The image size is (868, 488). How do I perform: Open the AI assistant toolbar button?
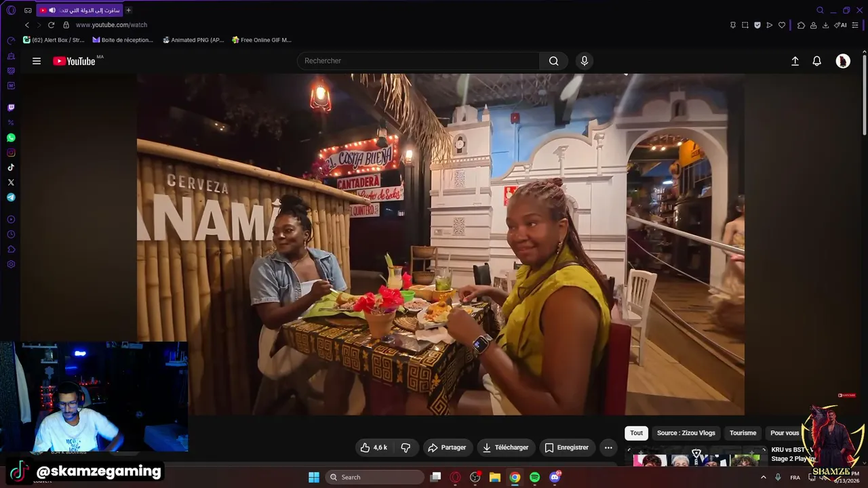(841, 25)
